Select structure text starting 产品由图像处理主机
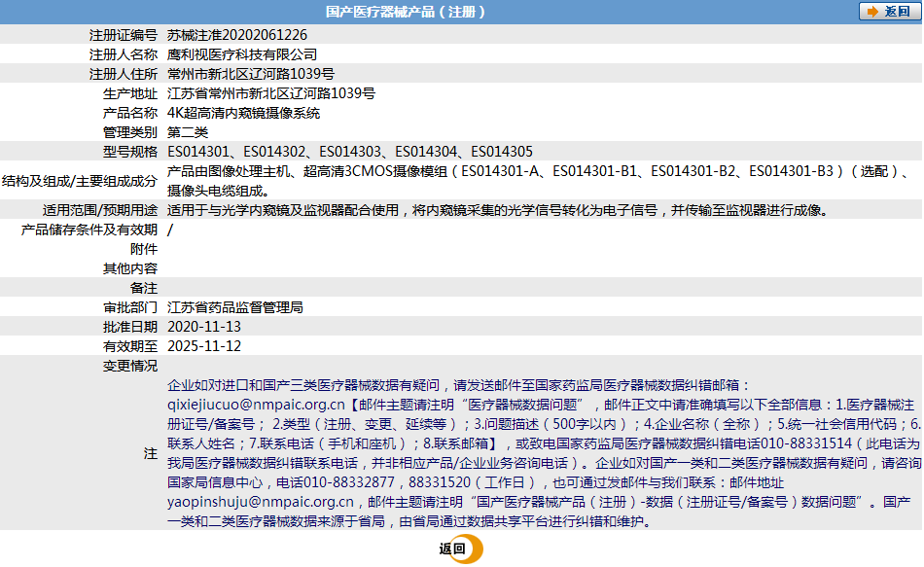This screenshot has height=567, width=924. [539, 180]
